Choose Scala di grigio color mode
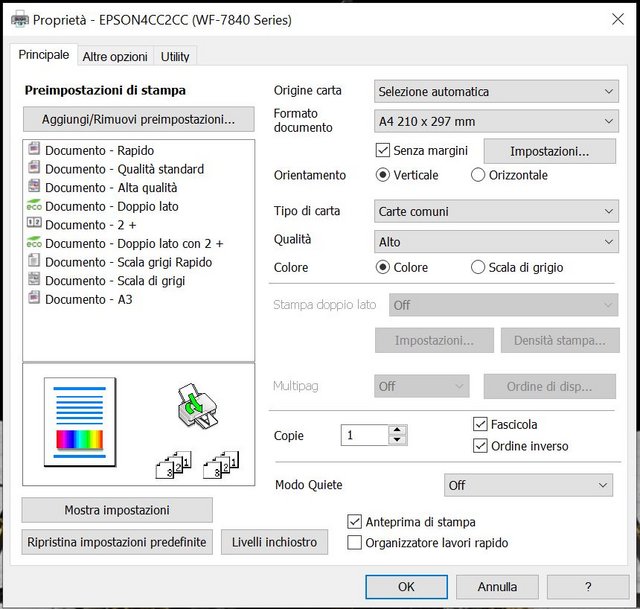Image resolution: width=640 pixels, height=609 pixels. [478, 267]
